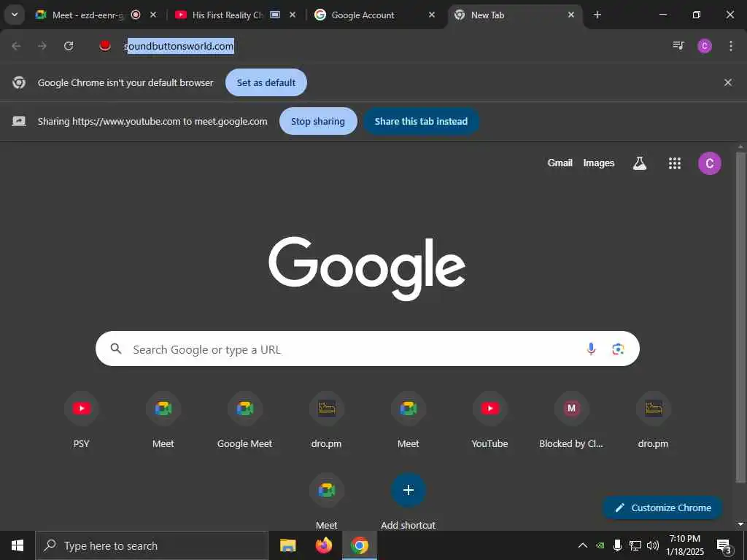Viewport: 747px width, 560px height.
Task: Start voice search with microphone icon
Action: click(591, 349)
